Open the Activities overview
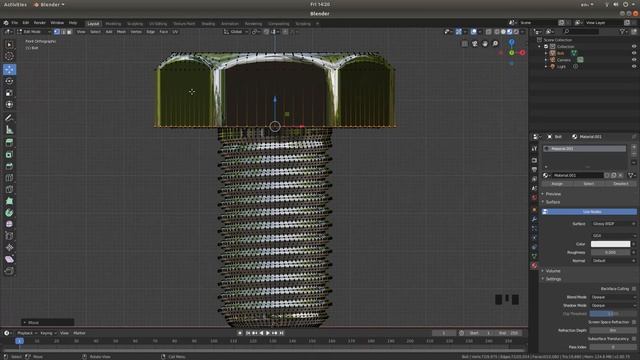640x360 pixels. coord(15,4)
